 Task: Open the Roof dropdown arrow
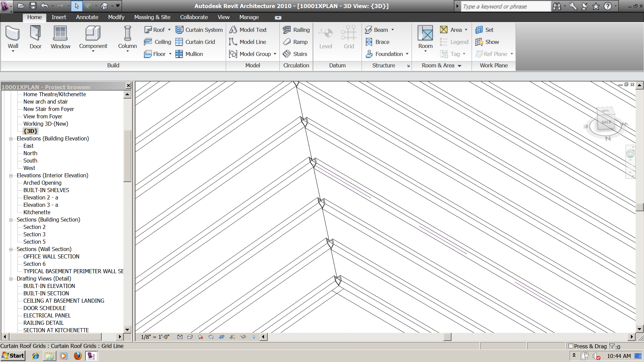(x=169, y=30)
